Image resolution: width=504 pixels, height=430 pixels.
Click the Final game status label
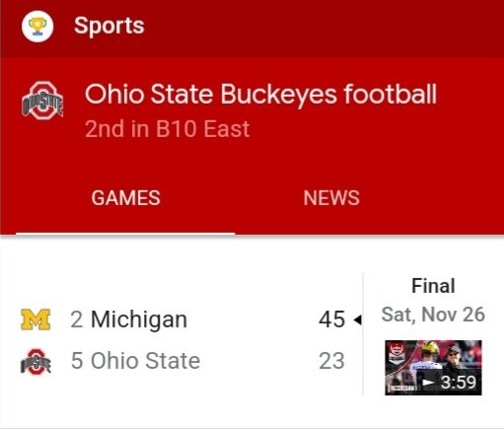[433, 286]
